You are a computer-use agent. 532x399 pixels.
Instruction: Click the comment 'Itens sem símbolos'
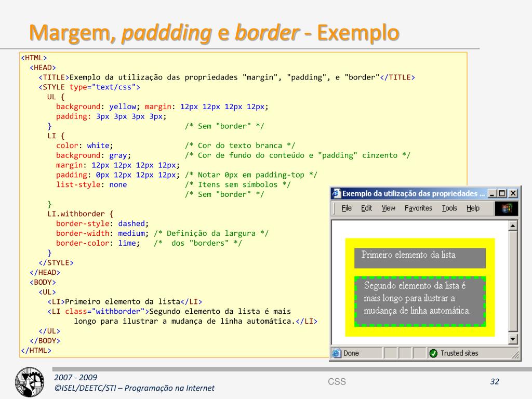click(x=237, y=184)
